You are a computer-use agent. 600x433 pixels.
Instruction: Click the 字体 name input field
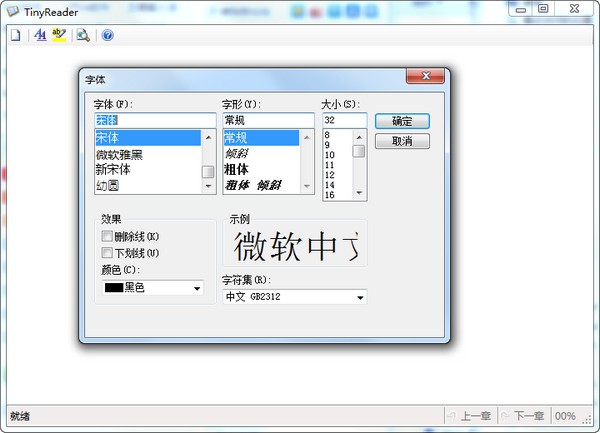tap(155, 120)
